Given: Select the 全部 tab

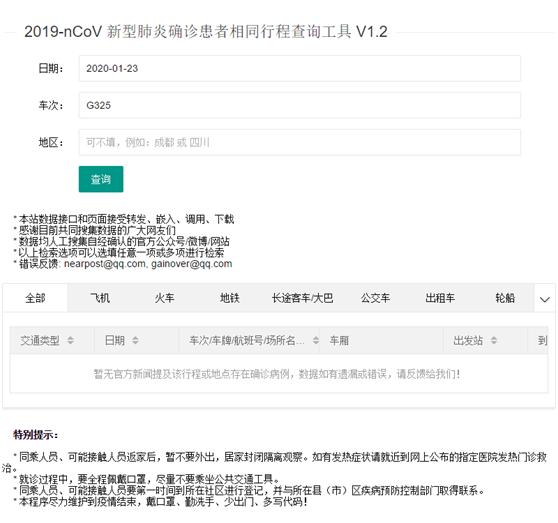Looking at the screenshot, I should click(35, 298).
